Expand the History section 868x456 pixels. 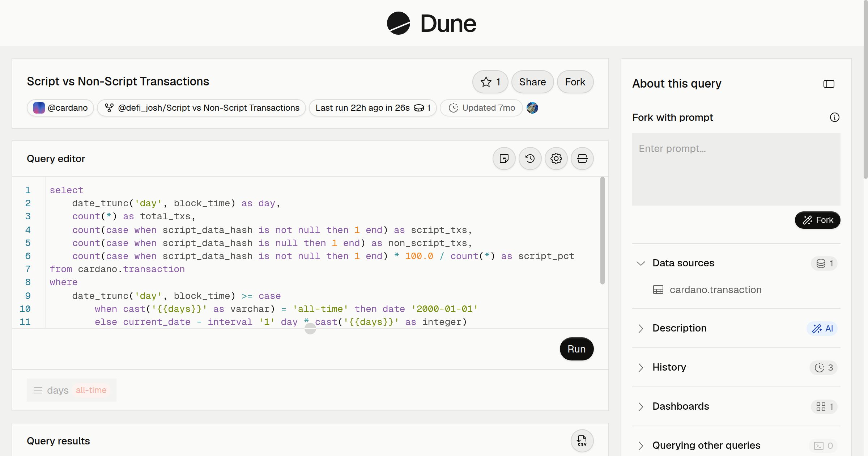coord(641,367)
